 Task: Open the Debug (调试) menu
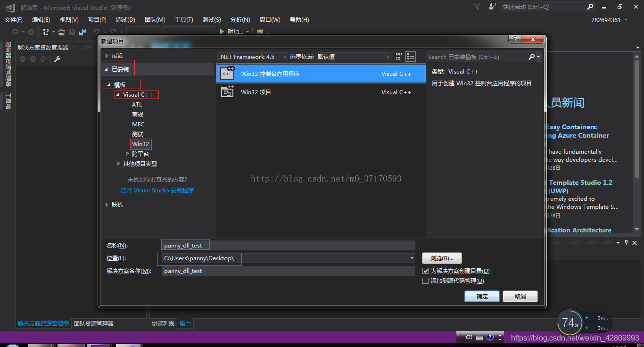(125, 20)
